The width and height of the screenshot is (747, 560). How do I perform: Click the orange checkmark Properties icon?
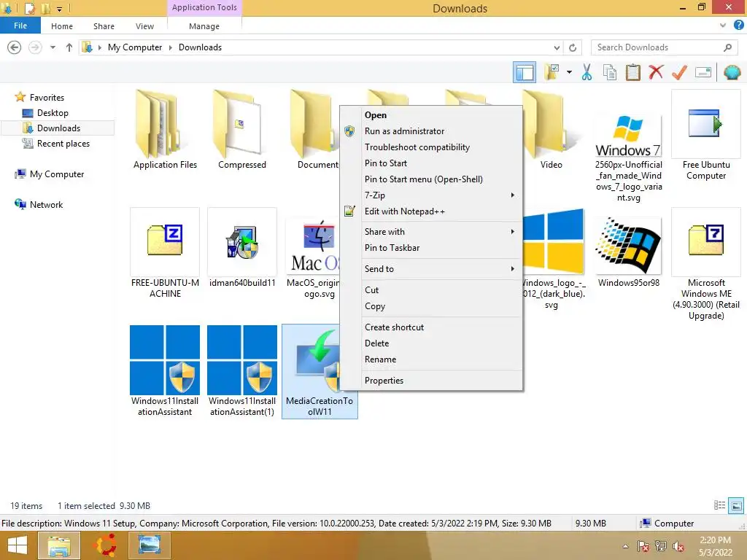click(x=679, y=72)
